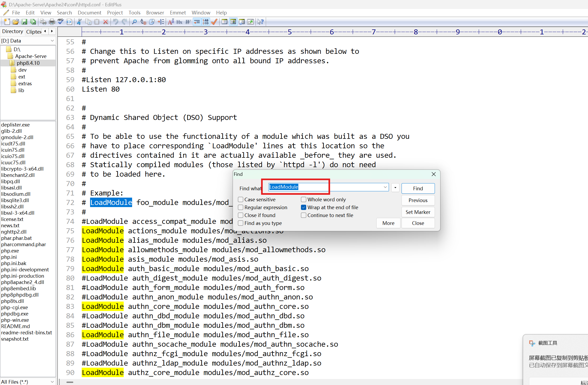Uncheck Wrap at the end of file
Image resolution: width=588 pixels, height=385 pixels.
[x=304, y=207]
